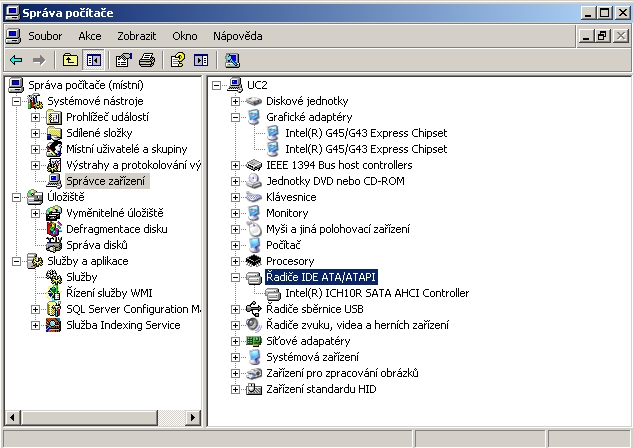Click the Řadiče zvuku speaker icon
This screenshot has height=448, width=633.
click(x=254, y=325)
